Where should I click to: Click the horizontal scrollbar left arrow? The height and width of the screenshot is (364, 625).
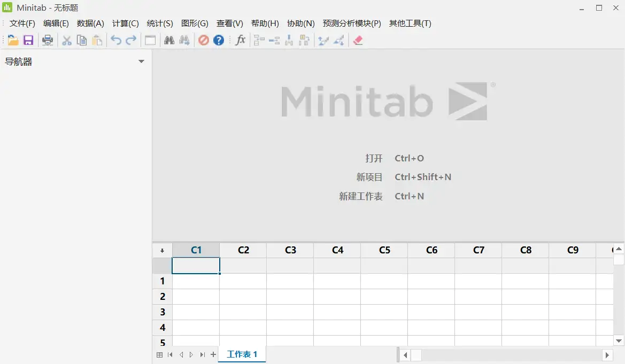pyautogui.click(x=405, y=355)
